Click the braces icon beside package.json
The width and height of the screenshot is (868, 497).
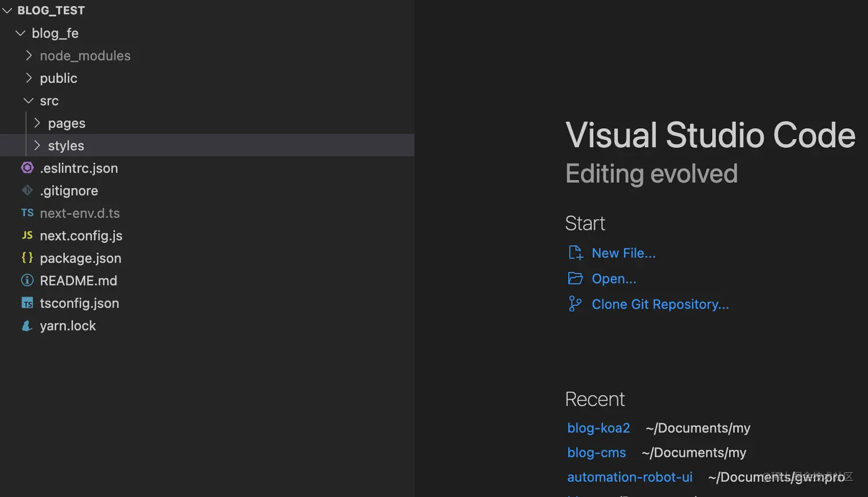coord(27,258)
